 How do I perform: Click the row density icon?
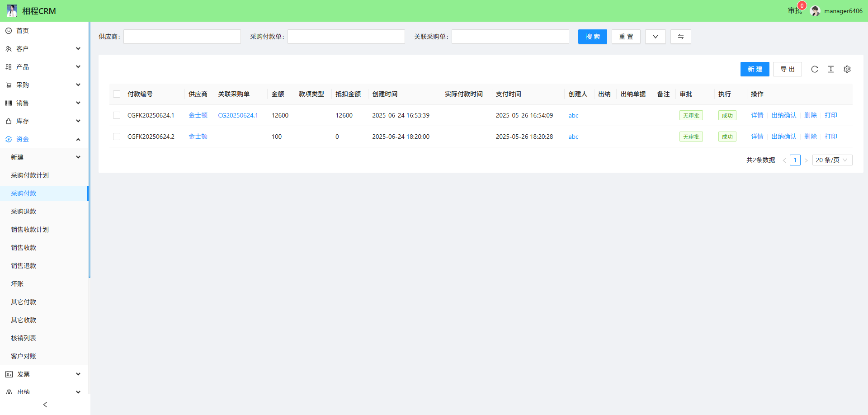(831, 69)
